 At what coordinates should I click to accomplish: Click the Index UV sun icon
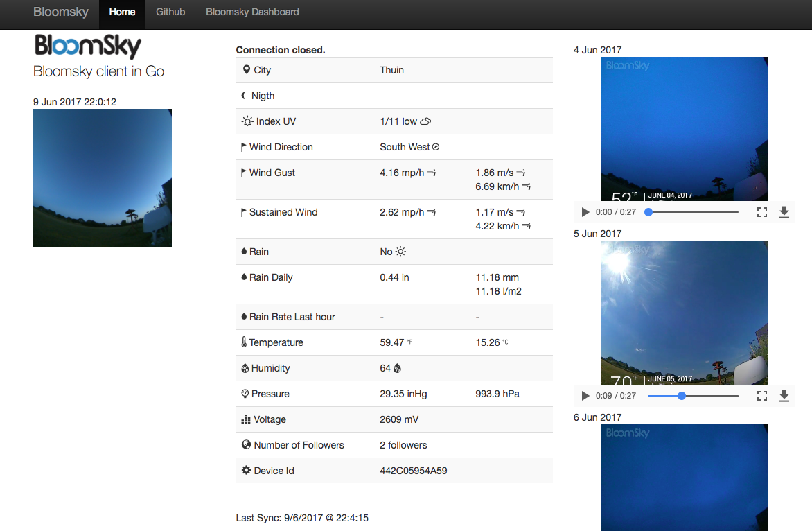247,121
